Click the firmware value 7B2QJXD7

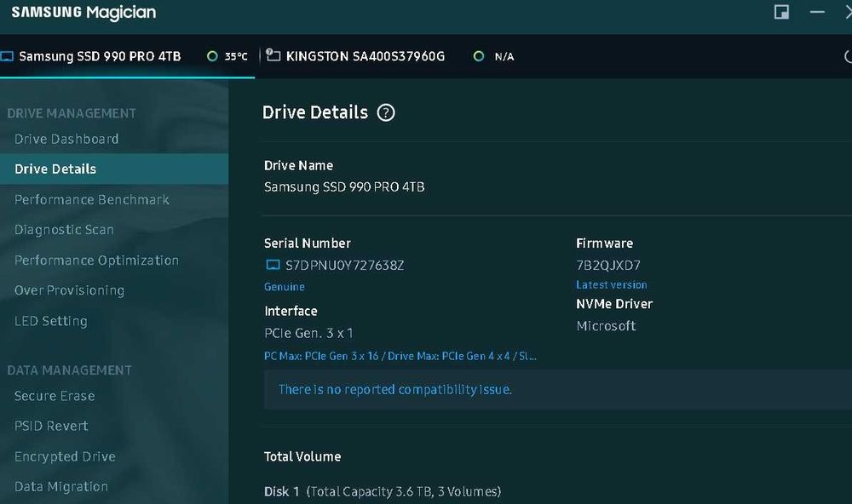[x=608, y=265]
